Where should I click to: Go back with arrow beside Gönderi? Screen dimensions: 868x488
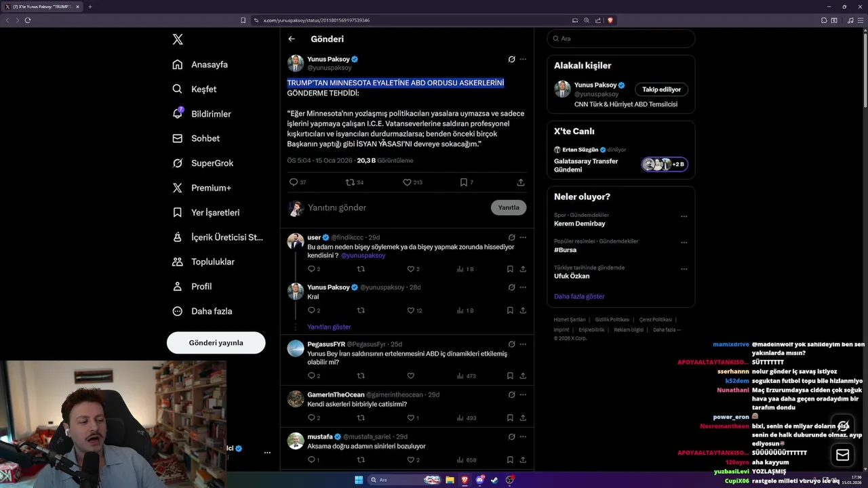292,39
